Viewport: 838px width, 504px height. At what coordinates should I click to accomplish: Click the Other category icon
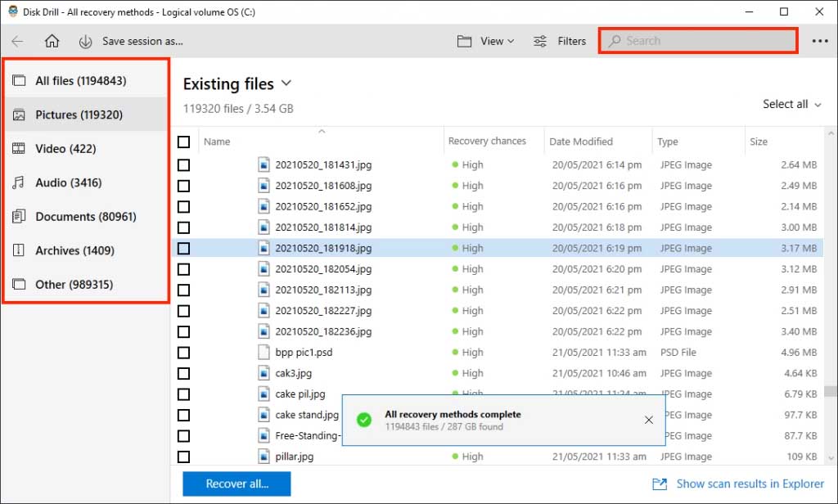click(19, 285)
